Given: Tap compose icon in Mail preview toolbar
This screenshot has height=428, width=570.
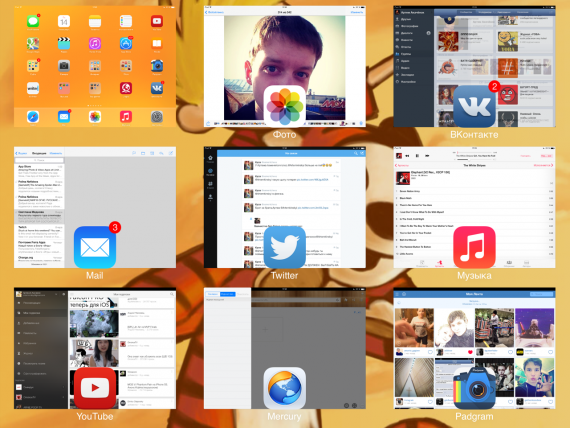Looking at the screenshot, I should click(170, 153).
